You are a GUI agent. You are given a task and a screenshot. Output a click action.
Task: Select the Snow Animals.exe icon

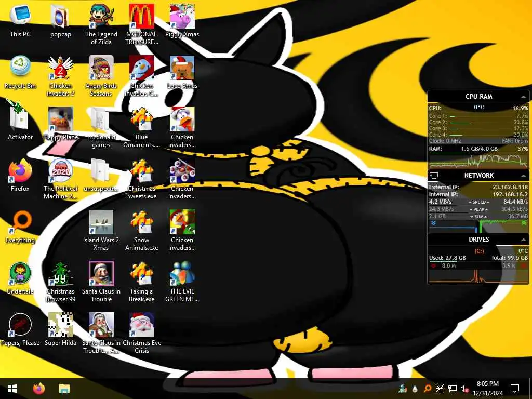(141, 230)
